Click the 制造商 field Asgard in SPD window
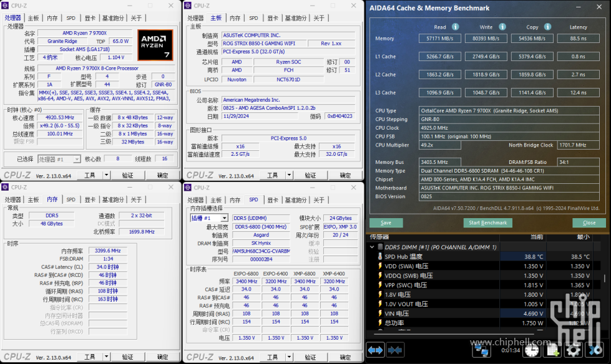611x364 pixels. tap(261, 235)
